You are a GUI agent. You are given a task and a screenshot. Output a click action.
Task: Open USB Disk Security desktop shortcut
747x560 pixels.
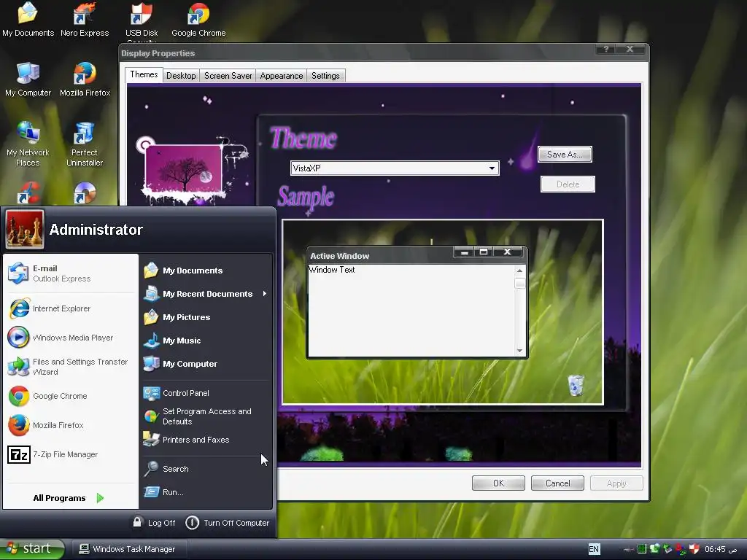(142, 21)
